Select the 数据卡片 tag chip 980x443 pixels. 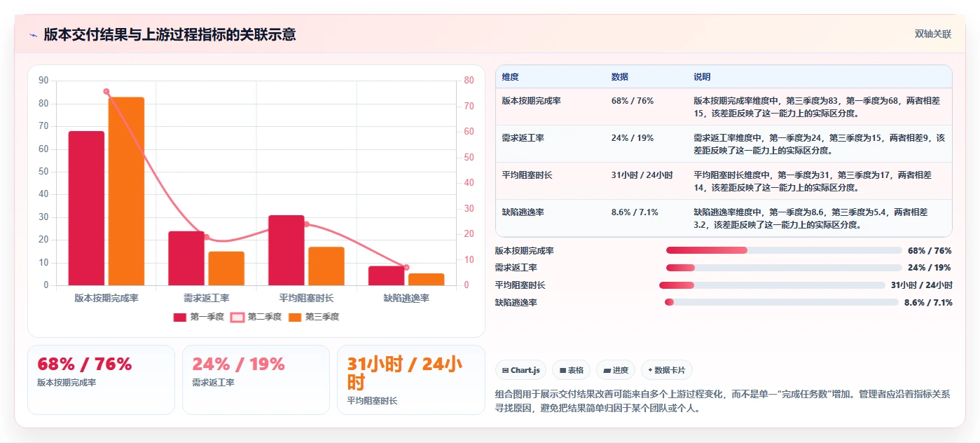[x=668, y=370]
